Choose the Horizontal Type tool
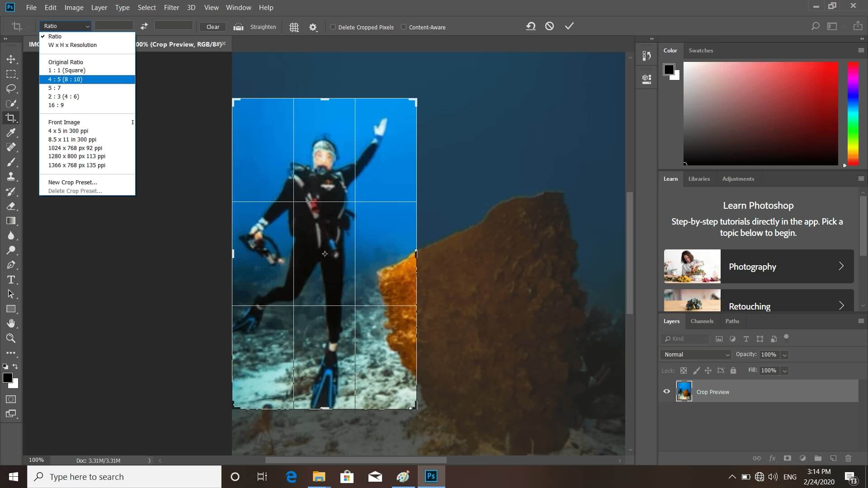Image resolution: width=868 pixels, height=488 pixels. tap(11, 280)
